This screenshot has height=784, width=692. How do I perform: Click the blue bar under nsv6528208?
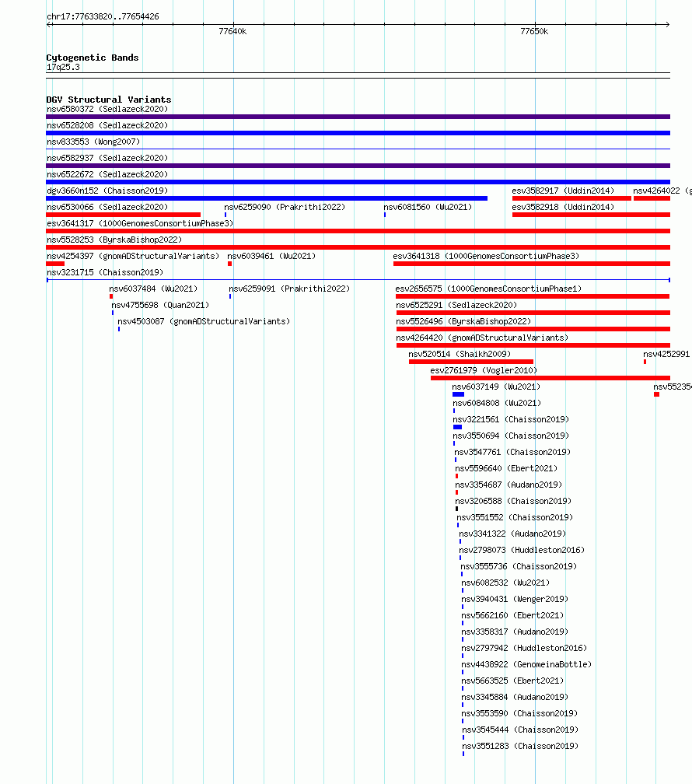coord(358,133)
